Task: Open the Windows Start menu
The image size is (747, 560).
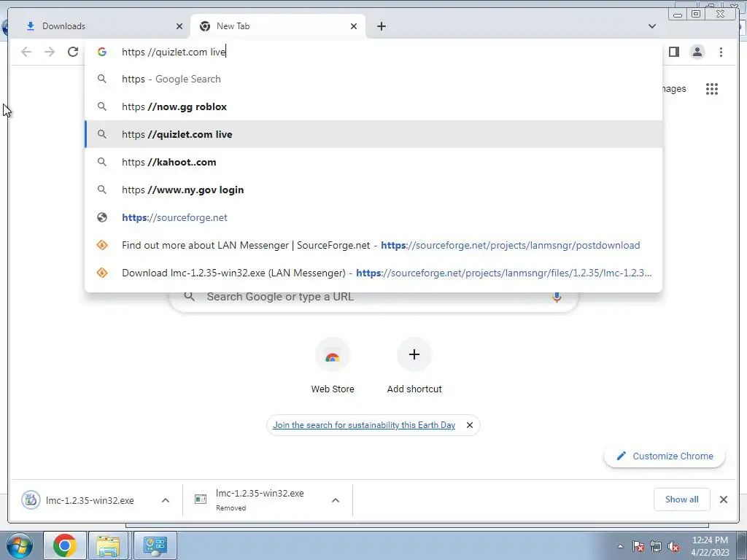Action: point(19,545)
